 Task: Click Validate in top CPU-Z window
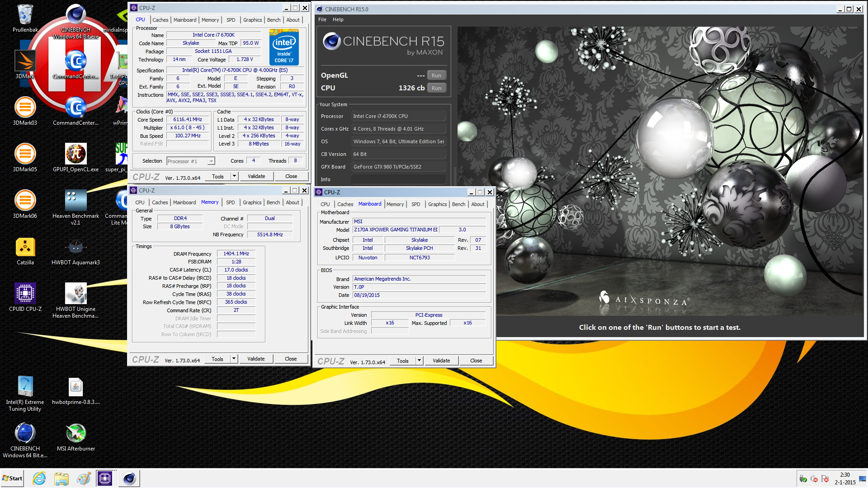click(x=256, y=176)
